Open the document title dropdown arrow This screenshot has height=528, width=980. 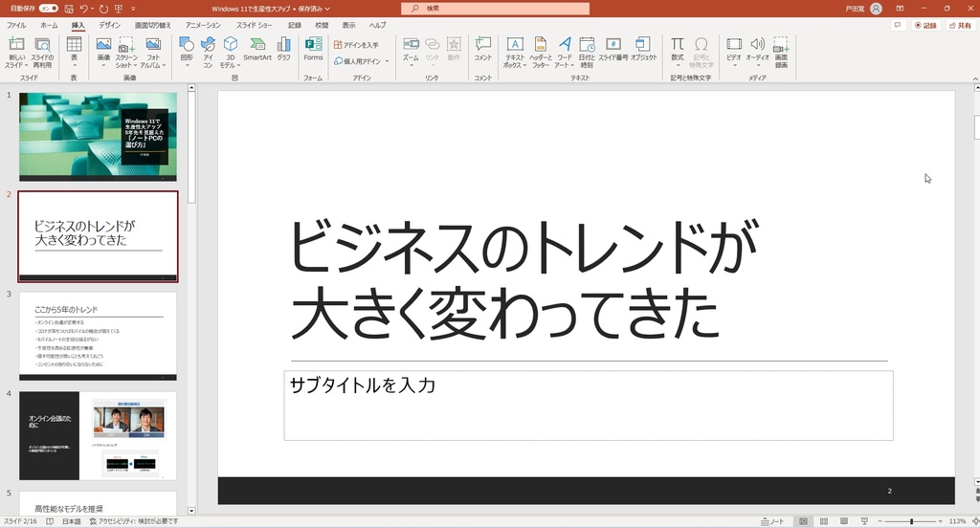click(x=327, y=9)
